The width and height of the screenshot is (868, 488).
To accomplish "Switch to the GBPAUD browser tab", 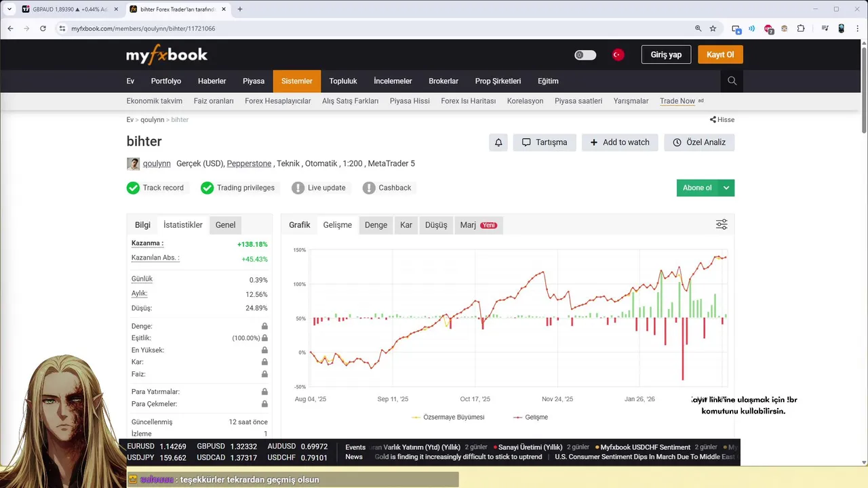I will tap(69, 9).
